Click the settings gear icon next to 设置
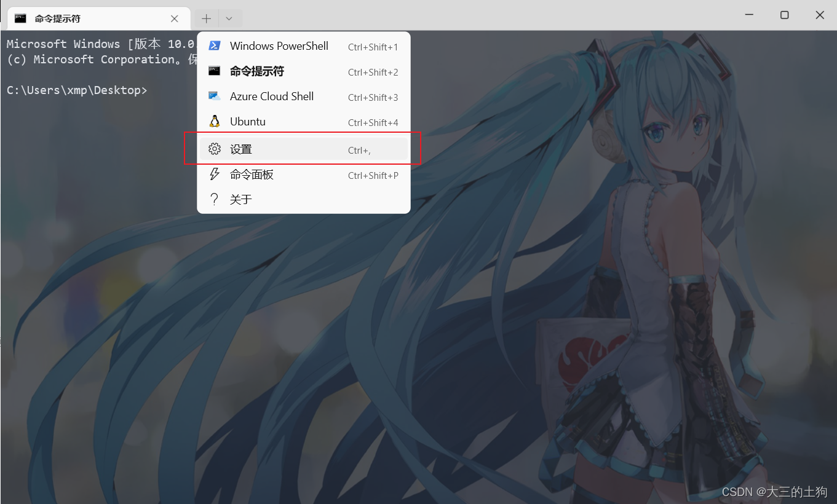 click(x=214, y=148)
